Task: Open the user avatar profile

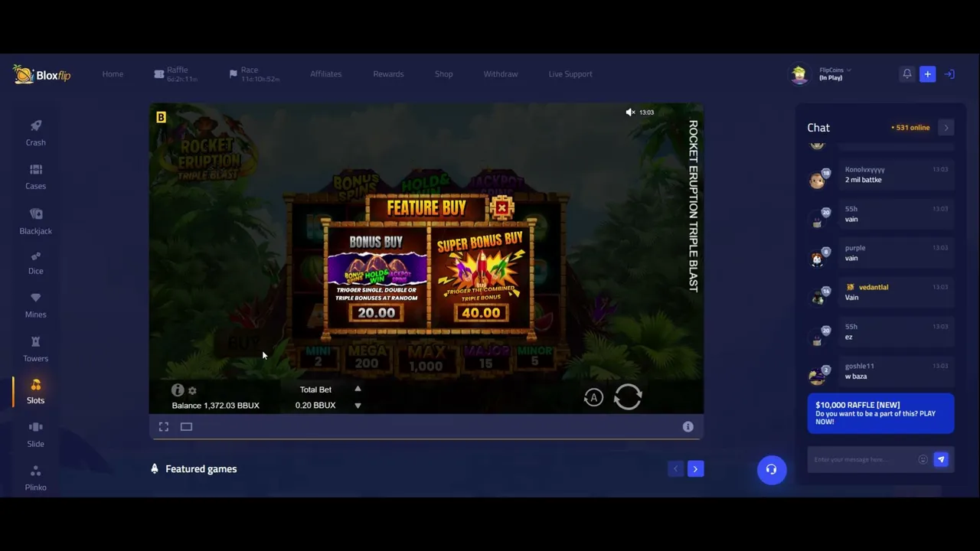Action: point(799,74)
